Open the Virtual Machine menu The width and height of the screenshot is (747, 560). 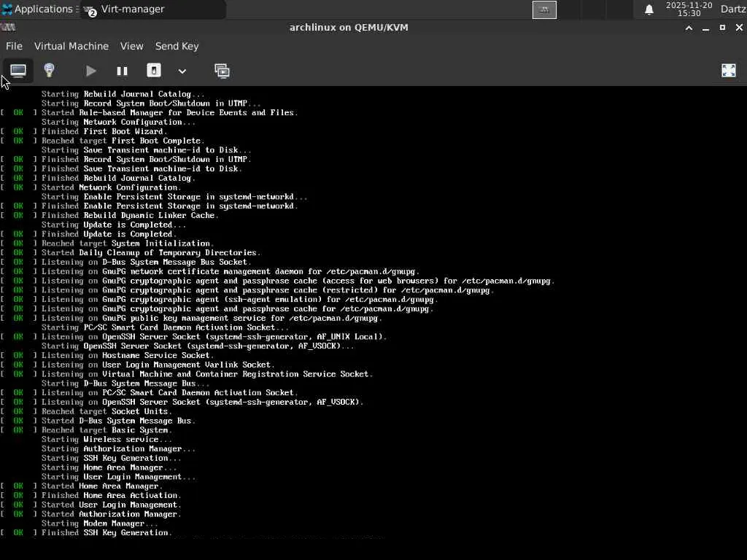tap(71, 46)
